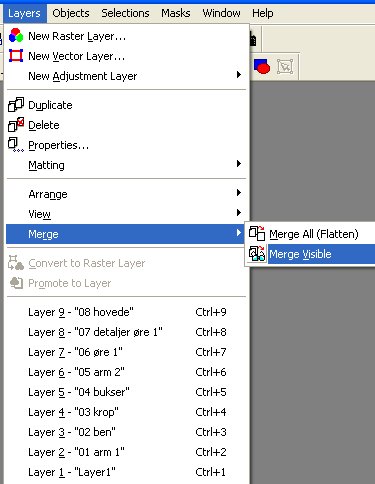375x484 pixels.
Task: Expand the Arrange submenu arrow
Action: pos(238,193)
